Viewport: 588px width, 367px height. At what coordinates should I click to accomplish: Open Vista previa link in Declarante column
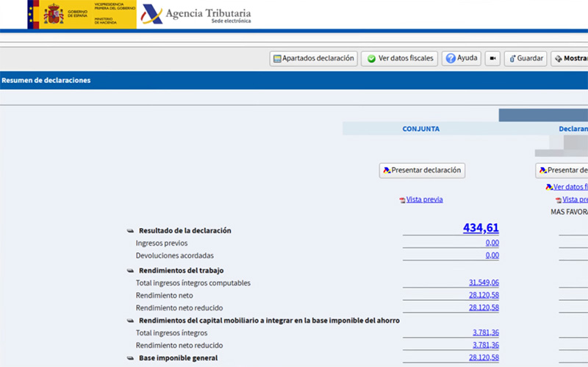point(575,199)
